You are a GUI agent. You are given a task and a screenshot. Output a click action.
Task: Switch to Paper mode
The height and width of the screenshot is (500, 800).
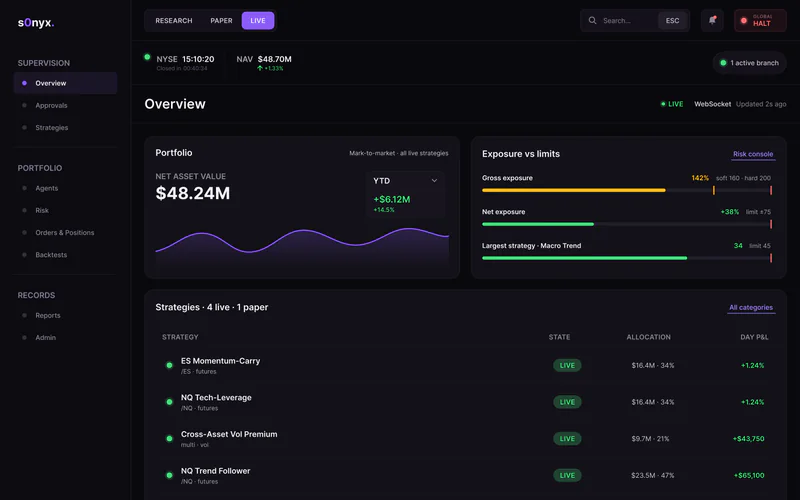tap(221, 20)
